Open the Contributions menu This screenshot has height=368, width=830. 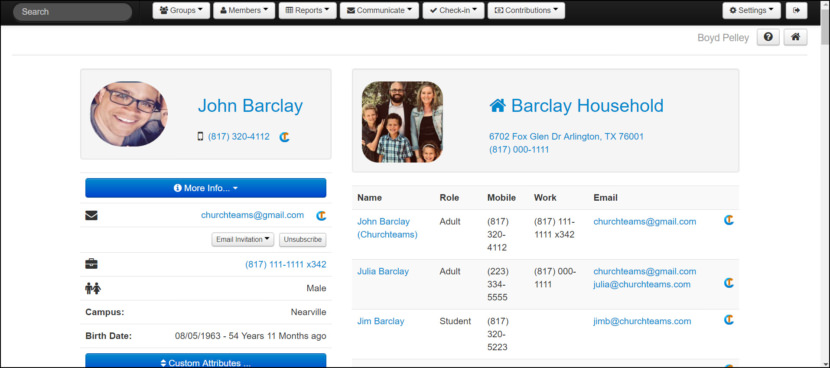[x=526, y=11]
